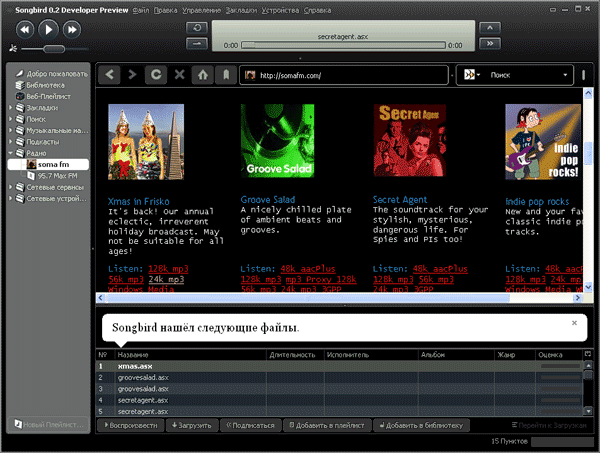Expand the Подкасты sidebar folder

click(11, 142)
